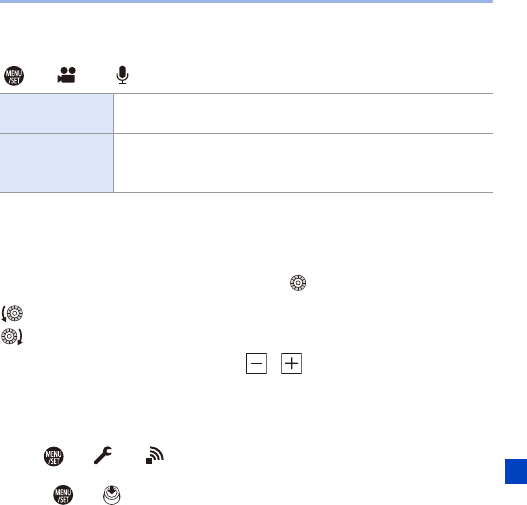The image size is (527, 505).
Task: Select the dial rotate-left arrow icon
Action: click(x=12, y=313)
